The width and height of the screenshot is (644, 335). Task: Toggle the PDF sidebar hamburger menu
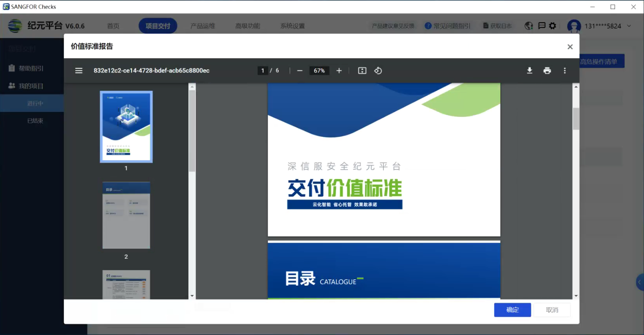[x=79, y=70]
